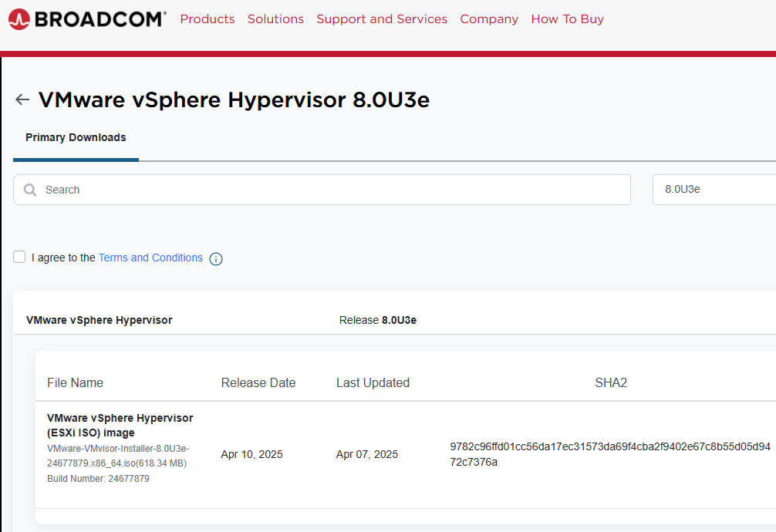Click the VMware vSphere Hypervisor ESXi ISO title
The height and width of the screenshot is (532, 776).
120,425
